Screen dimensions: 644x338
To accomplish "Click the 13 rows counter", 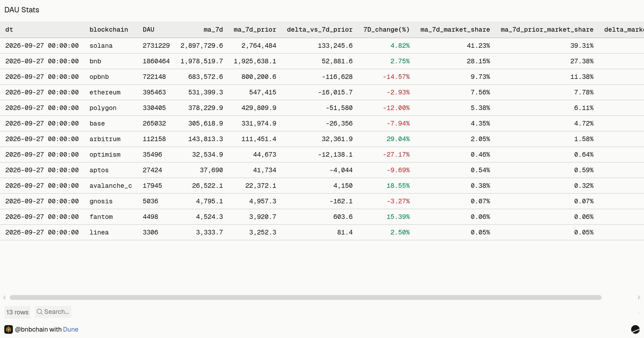I will point(17,312).
